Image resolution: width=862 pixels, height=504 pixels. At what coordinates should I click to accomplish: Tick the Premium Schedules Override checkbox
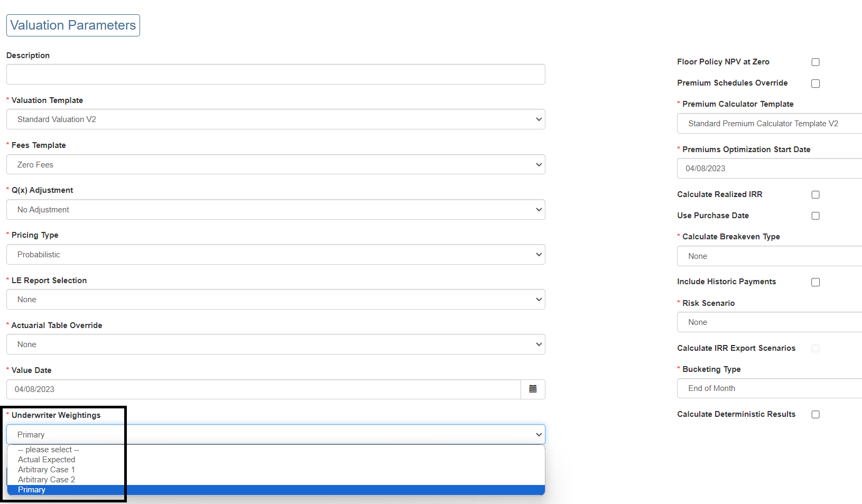815,83
